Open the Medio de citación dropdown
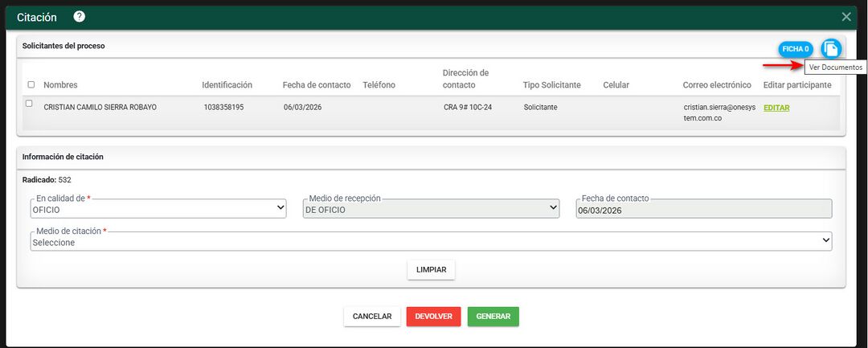Viewport: 868px width, 348px height. (431, 242)
